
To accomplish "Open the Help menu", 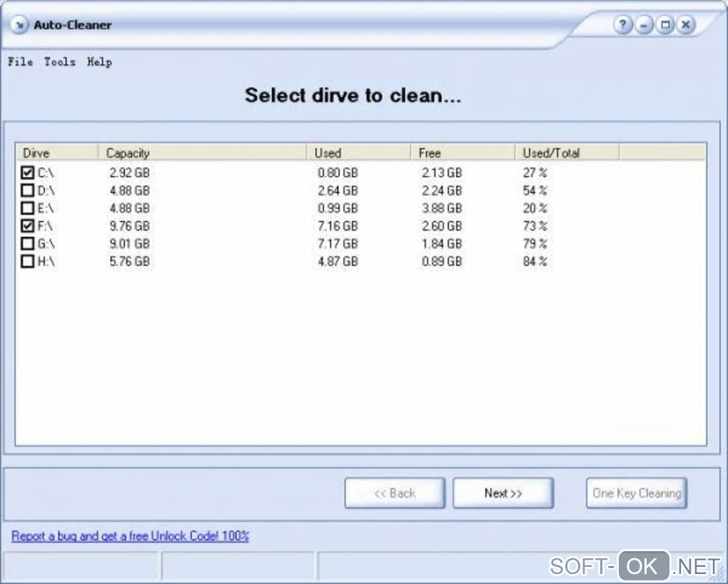I will [99, 62].
